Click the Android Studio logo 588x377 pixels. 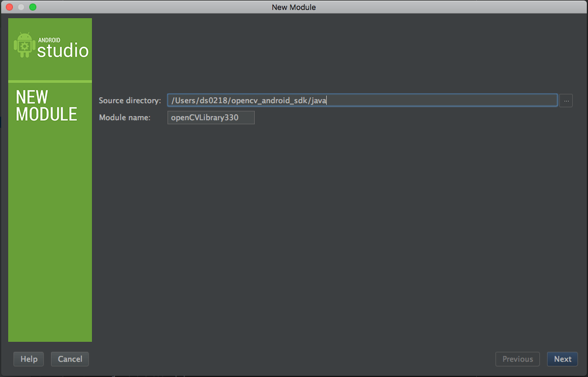click(x=51, y=46)
